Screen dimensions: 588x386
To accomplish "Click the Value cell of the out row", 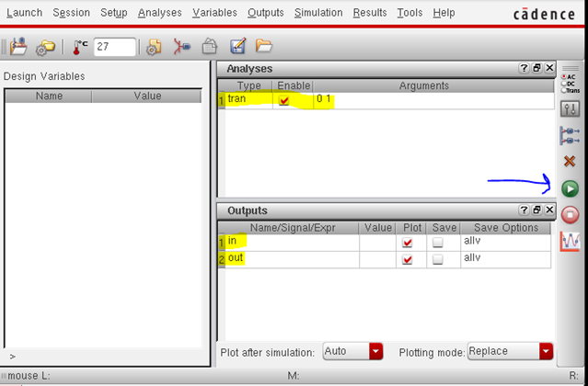I will (377, 259).
